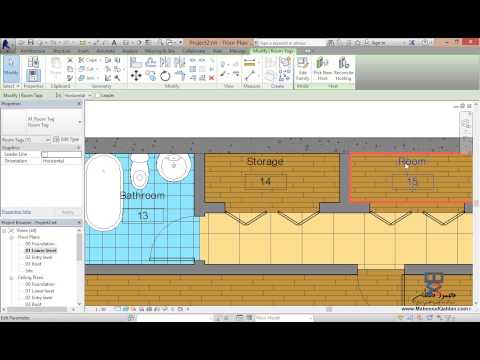480x360 pixels.
Task: Select the Bathroom room tag
Action: (x=143, y=195)
